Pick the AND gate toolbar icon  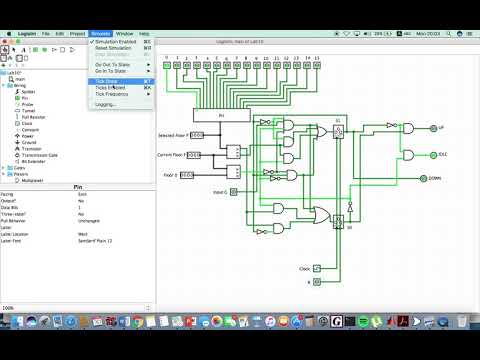coord(63,50)
